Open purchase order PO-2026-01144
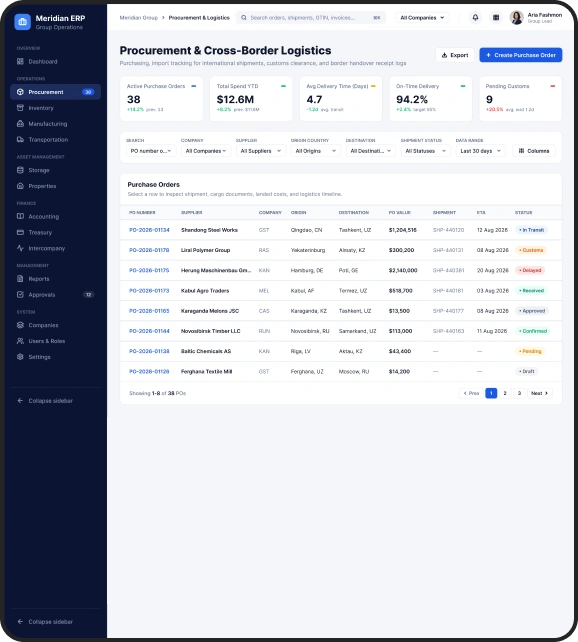This screenshot has width=578, height=642. [149, 331]
